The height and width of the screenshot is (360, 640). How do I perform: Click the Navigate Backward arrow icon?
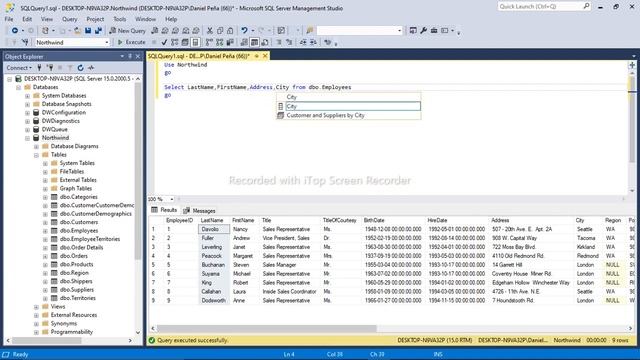[x=14, y=31]
